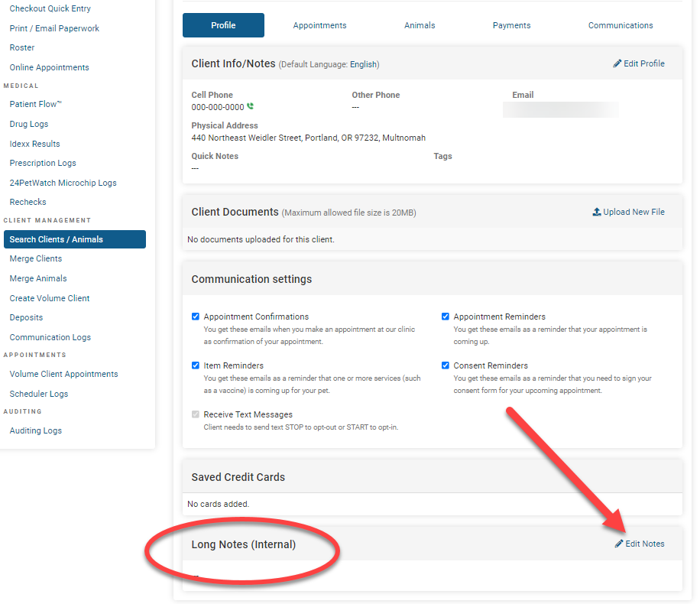This screenshot has height=604, width=700.
Task: Click Search Clients / Animals menu item
Action: click(74, 239)
